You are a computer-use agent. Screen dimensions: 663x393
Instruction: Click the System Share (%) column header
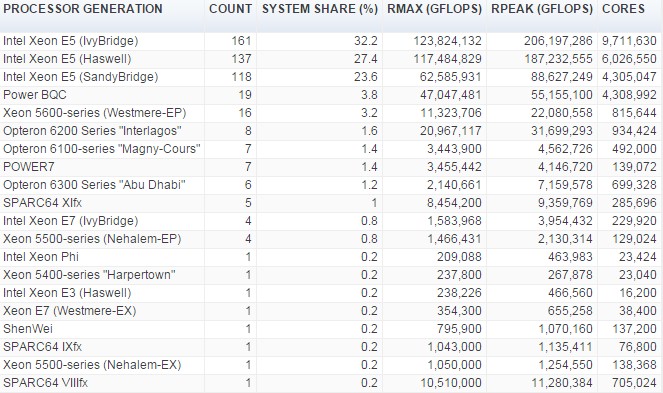tap(320, 9)
